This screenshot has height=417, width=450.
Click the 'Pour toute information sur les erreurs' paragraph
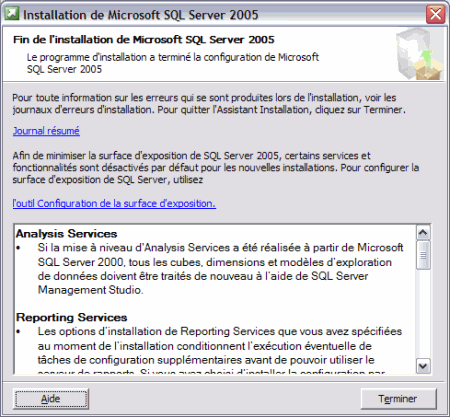click(209, 104)
